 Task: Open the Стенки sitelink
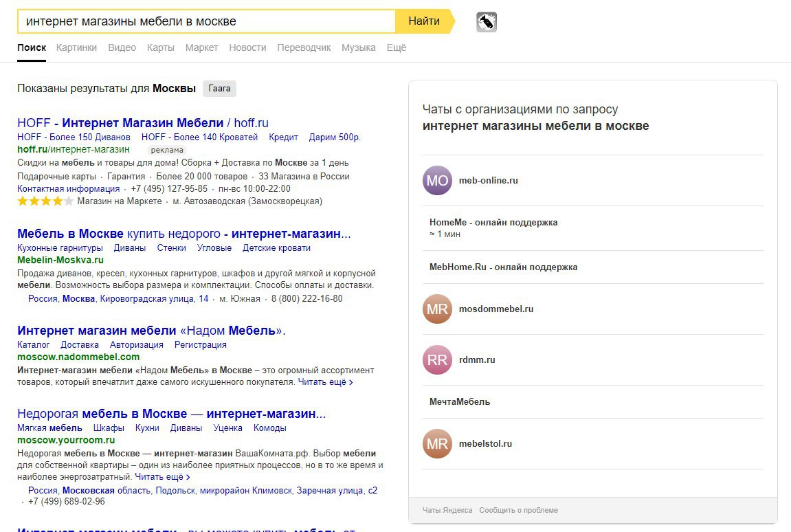(172, 248)
